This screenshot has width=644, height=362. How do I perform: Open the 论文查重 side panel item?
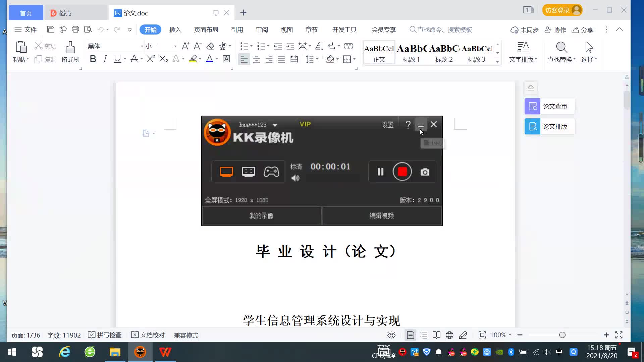coord(549,107)
